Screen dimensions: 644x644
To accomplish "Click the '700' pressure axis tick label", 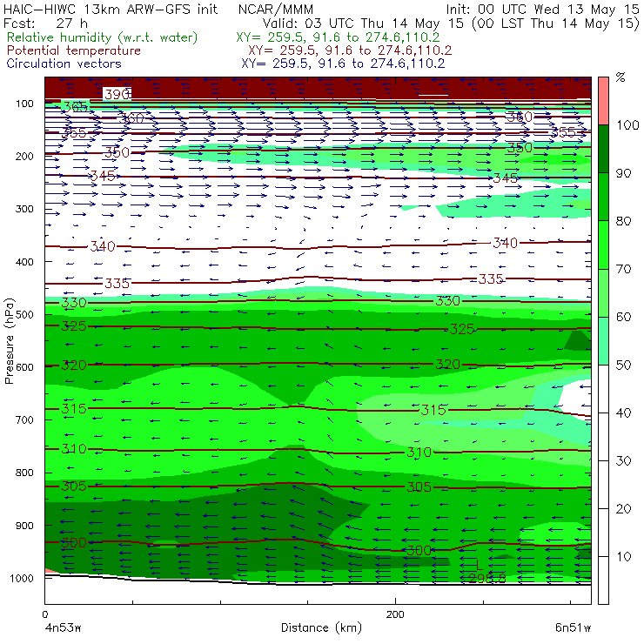I will pos(24,419).
